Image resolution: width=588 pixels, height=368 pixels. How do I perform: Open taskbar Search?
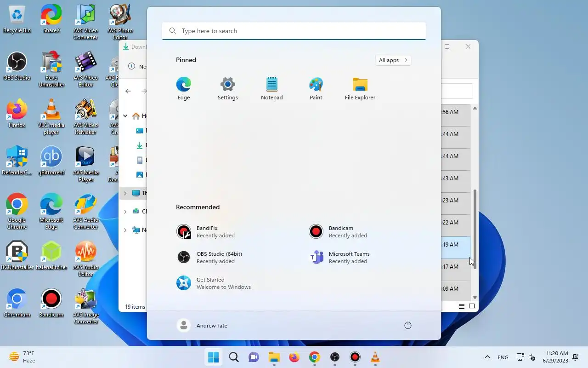click(234, 357)
